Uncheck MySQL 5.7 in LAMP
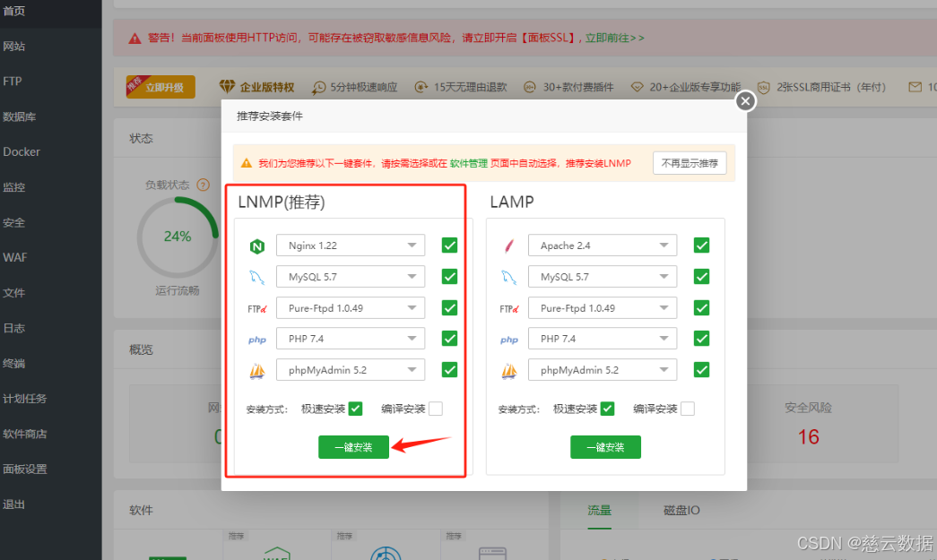The height and width of the screenshot is (560, 937). pos(701,277)
